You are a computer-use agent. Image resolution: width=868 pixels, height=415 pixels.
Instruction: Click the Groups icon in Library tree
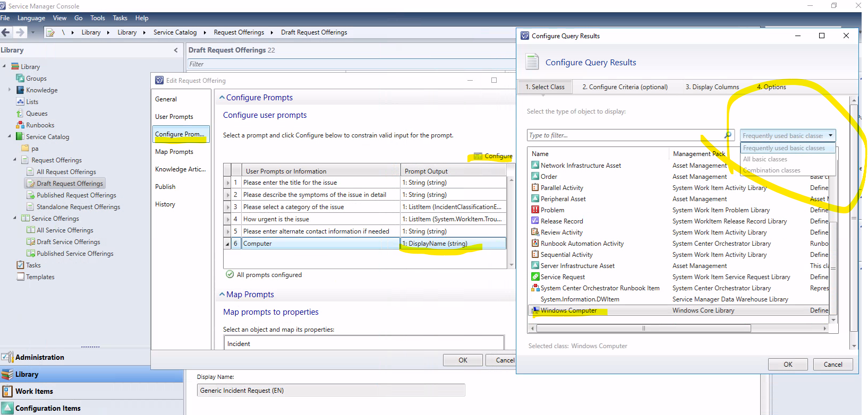20,78
